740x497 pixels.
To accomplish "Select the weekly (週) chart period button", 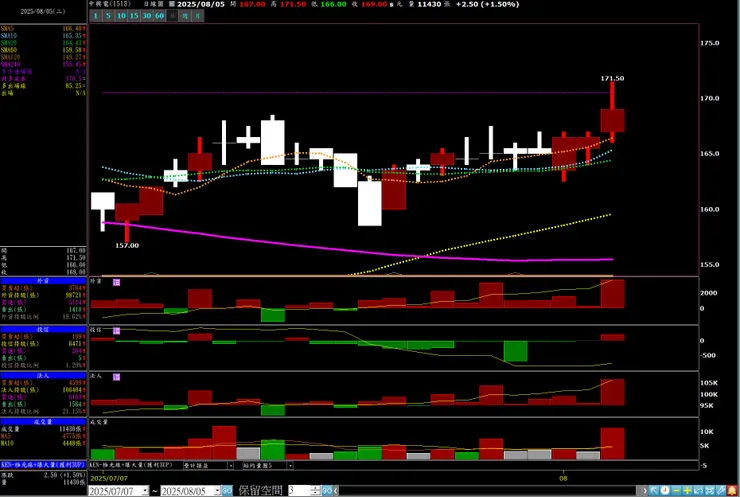I will tap(185, 16).
